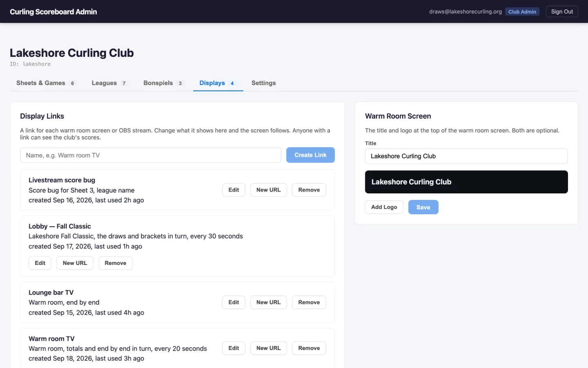The height and width of the screenshot is (368, 588).
Task: Open the Settings tab
Action: click(264, 83)
